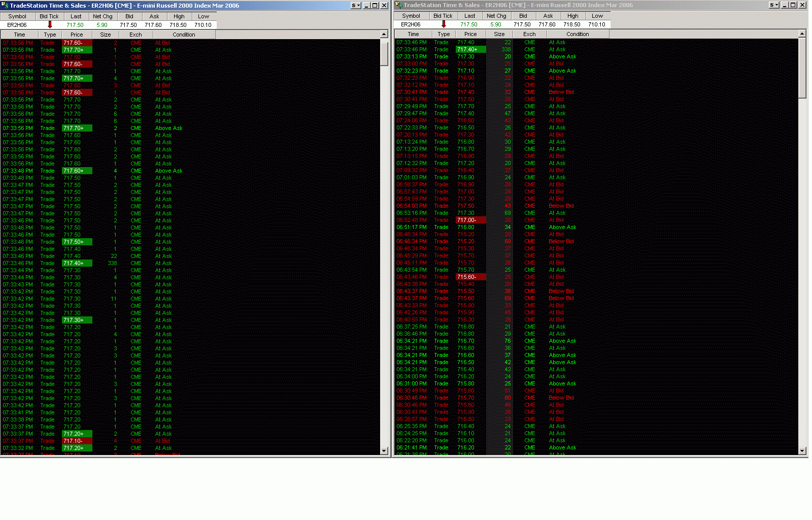Click the 5.90 Net Chg value in the left window

click(x=102, y=25)
